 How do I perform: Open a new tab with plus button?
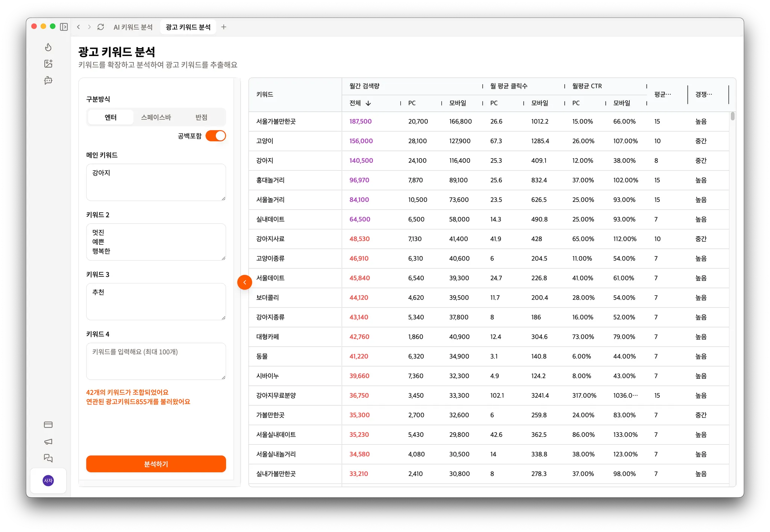tap(224, 27)
